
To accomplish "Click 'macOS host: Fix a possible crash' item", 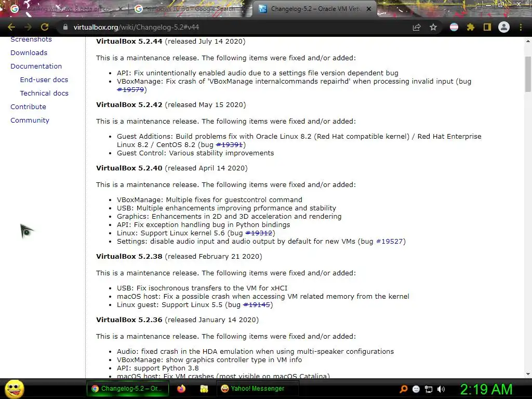I will click(x=263, y=297).
